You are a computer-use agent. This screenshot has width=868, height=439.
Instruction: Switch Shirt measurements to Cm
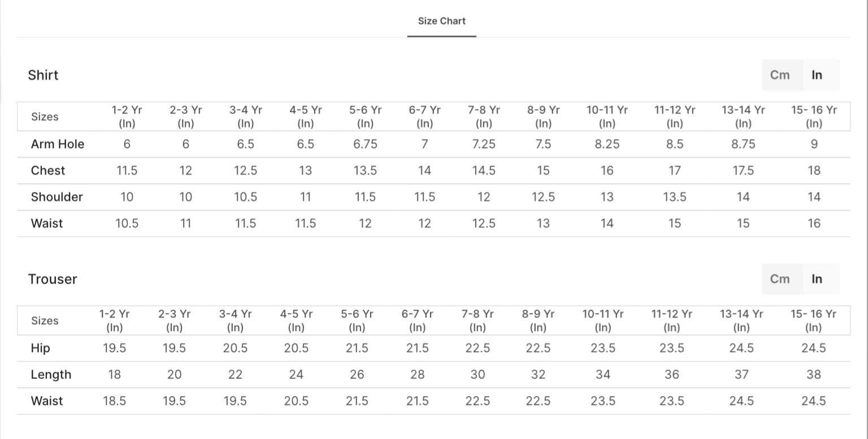(x=780, y=75)
